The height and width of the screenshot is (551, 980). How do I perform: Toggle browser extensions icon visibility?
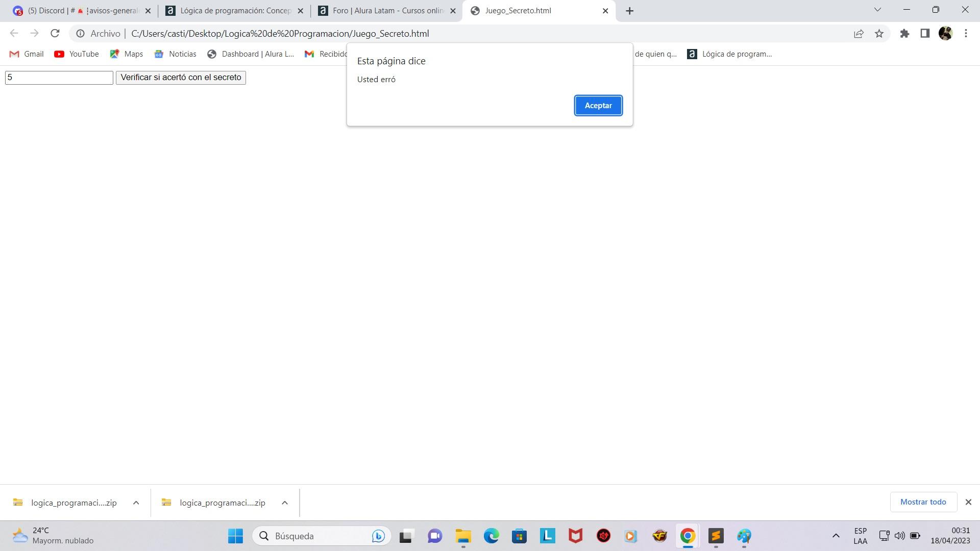click(x=904, y=34)
